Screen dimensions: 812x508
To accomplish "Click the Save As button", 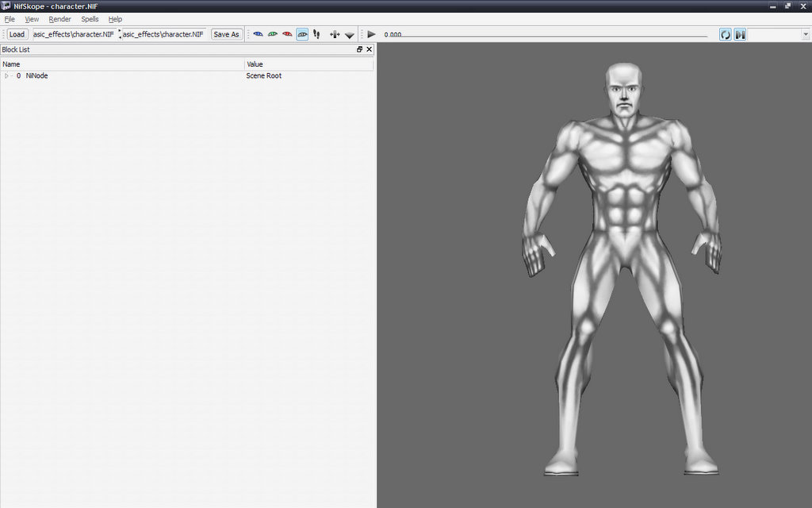I will (x=226, y=34).
